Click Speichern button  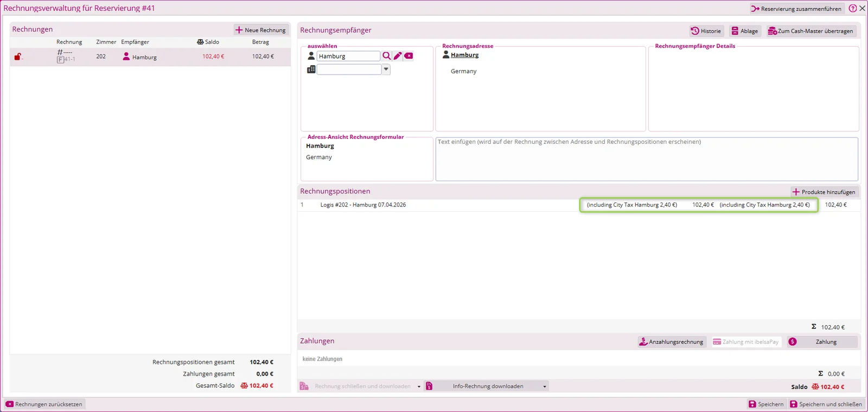766,404
